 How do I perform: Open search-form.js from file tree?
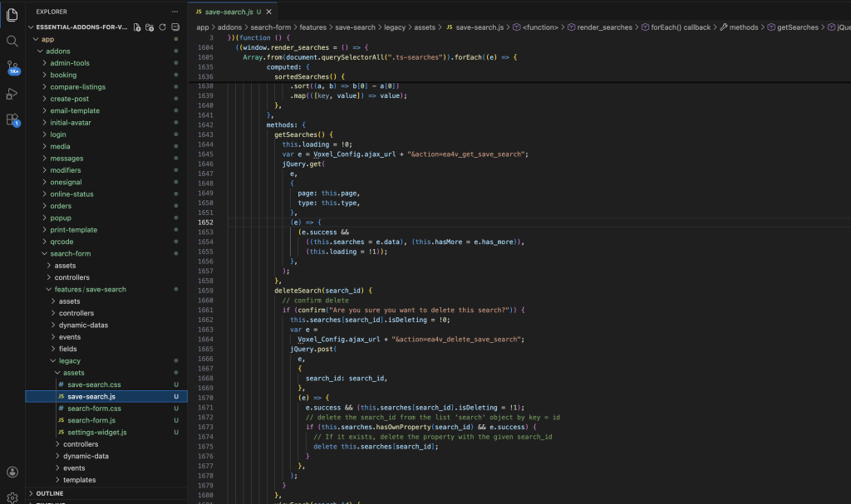pos(91,420)
